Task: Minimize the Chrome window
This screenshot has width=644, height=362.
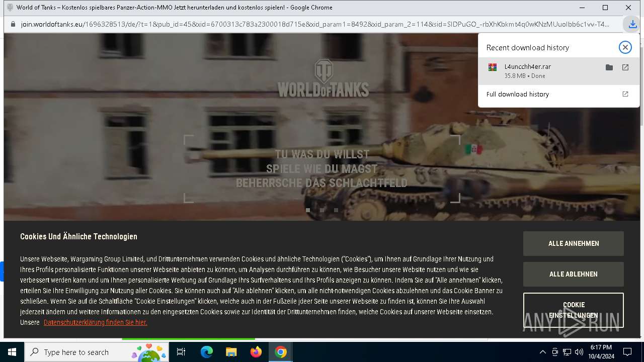Action: pyautogui.click(x=582, y=8)
